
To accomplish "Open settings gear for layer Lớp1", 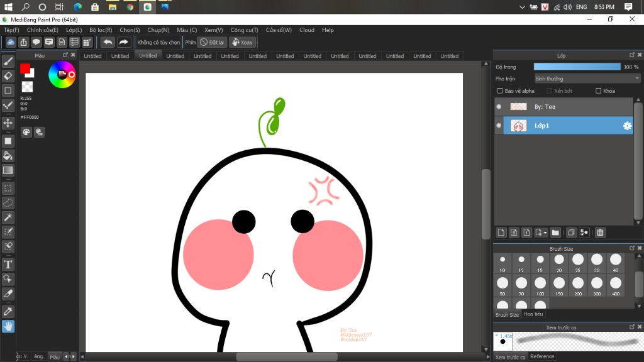I will [627, 126].
